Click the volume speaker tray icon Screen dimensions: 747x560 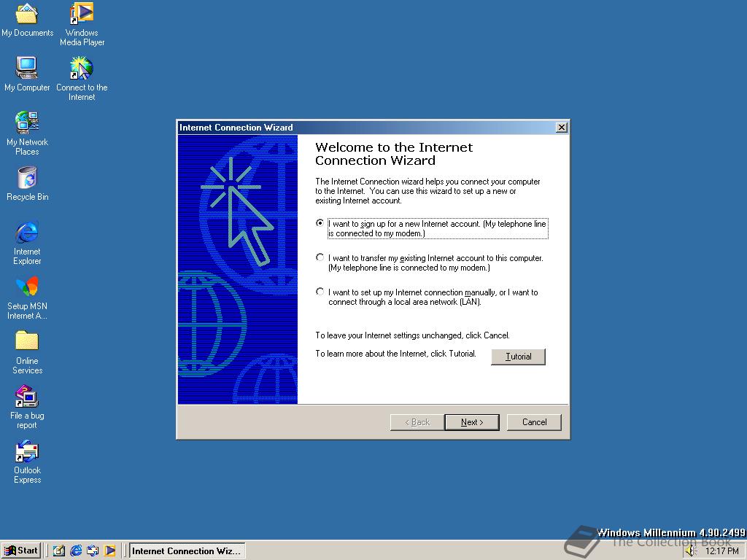coord(691,551)
